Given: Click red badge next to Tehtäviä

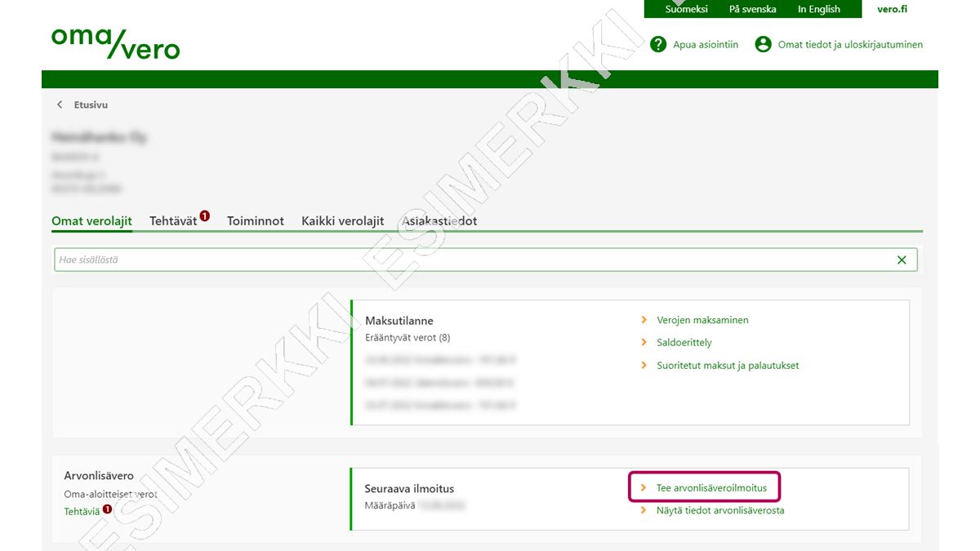Looking at the screenshot, I should point(107,509).
